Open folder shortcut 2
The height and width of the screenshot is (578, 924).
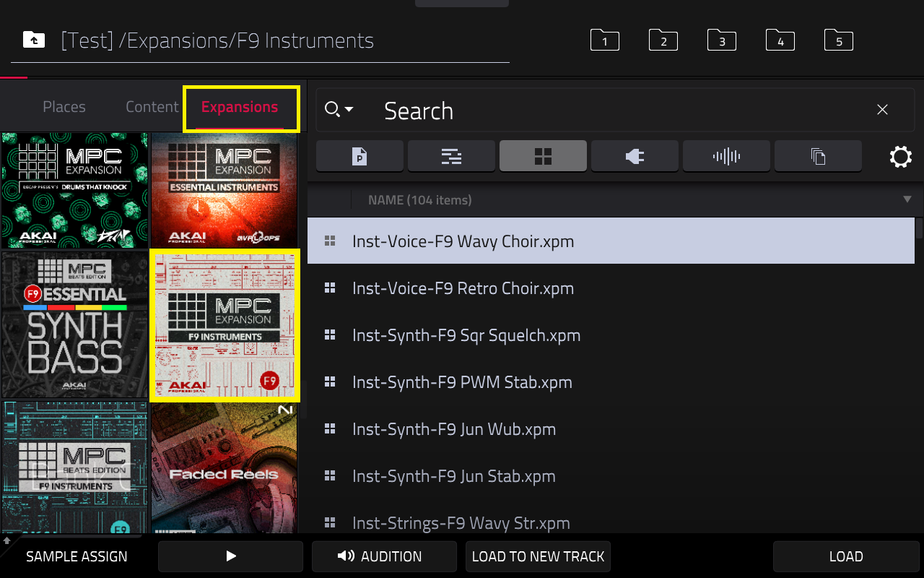click(663, 40)
